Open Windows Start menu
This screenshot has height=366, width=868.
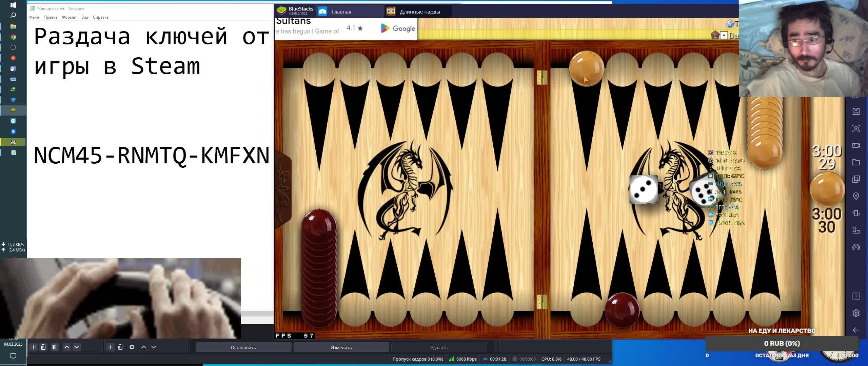[x=13, y=5]
